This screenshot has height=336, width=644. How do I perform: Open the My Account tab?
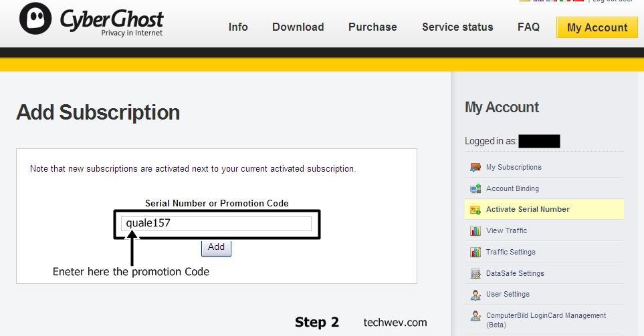click(x=597, y=27)
